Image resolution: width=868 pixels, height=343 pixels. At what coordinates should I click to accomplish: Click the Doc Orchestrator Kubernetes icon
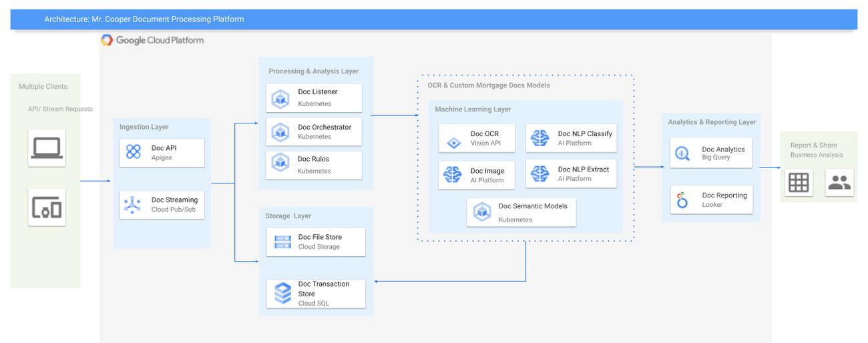pyautogui.click(x=280, y=132)
